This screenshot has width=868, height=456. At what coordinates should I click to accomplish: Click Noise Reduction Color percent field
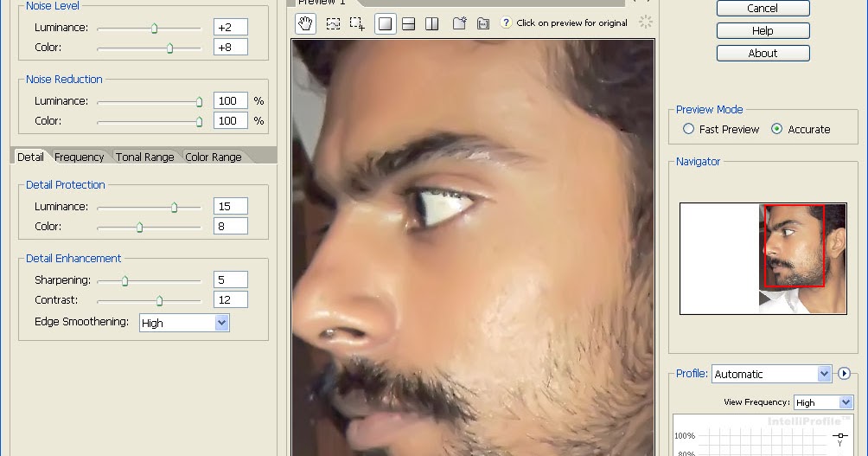pyautogui.click(x=230, y=121)
